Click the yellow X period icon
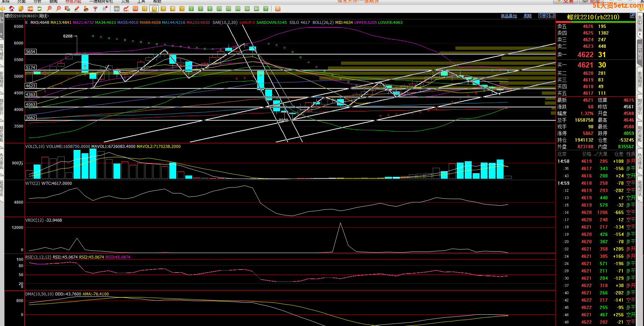Image resolution: width=644 pixels, height=326 pixels. [182, 9]
